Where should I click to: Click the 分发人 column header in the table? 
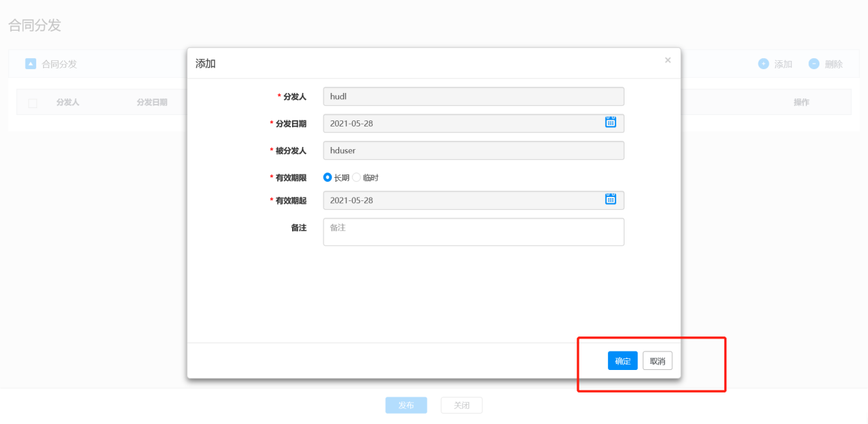[68, 102]
